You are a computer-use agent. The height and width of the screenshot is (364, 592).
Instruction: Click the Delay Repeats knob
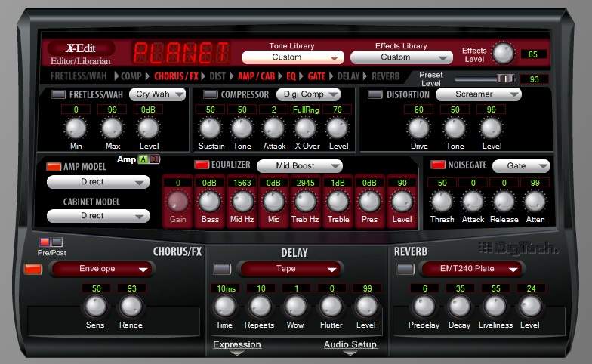click(260, 307)
